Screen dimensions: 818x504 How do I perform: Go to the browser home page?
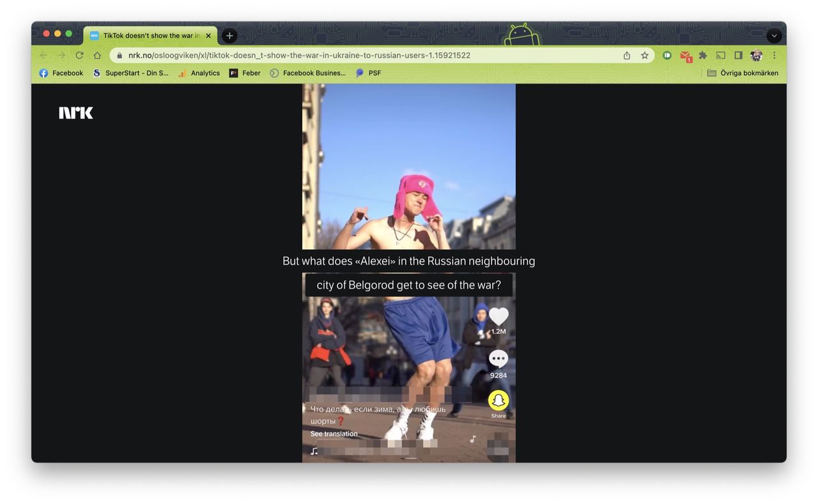[97, 56]
